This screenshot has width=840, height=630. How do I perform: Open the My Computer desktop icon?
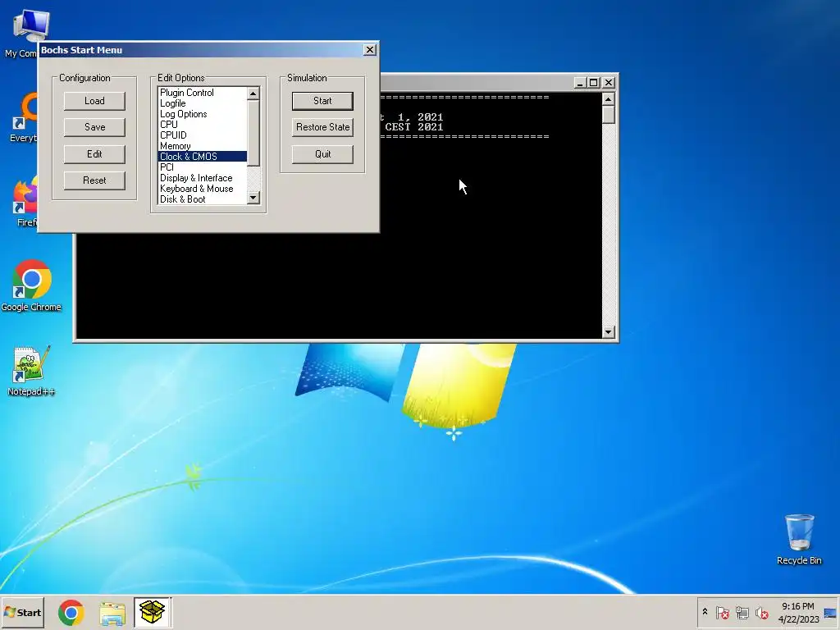tap(24, 33)
